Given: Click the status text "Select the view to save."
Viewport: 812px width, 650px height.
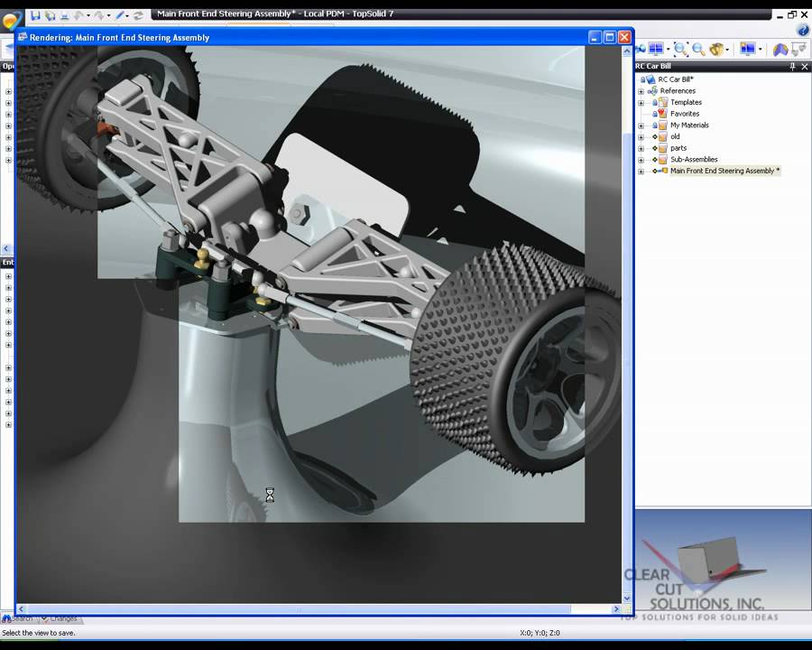Looking at the screenshot, I should pos(39,633).
